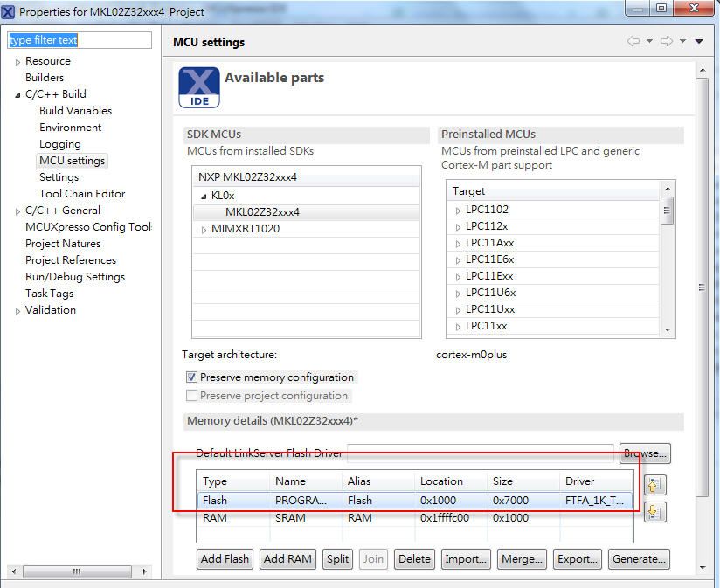The height and width of the screenshot is (588, 720).
Task: Click the forward navigation arrow icon
Action: pos(667,41)
